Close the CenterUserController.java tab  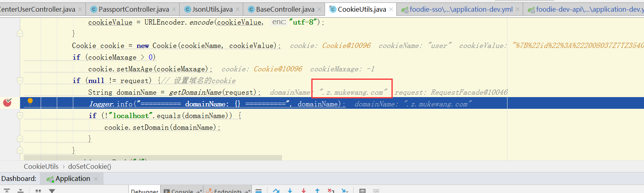(x=80, y=9)
